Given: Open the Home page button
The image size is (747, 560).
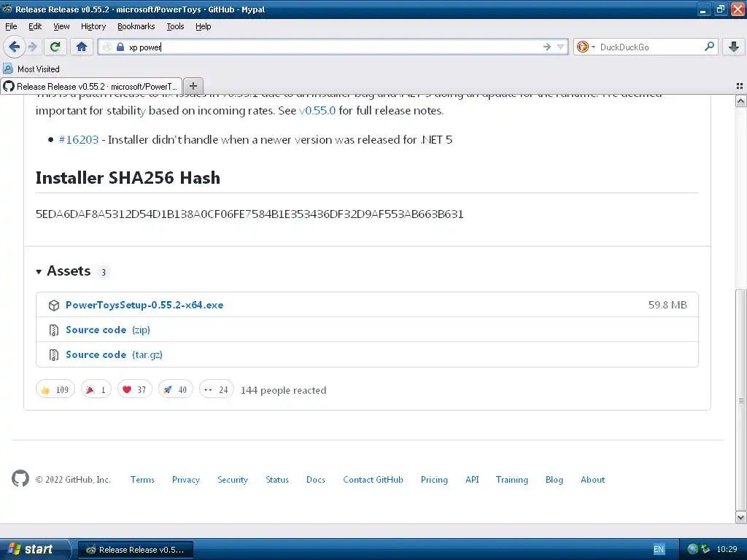Looking at the screenshot, I should pyautogui.click(x=82, y=47).
